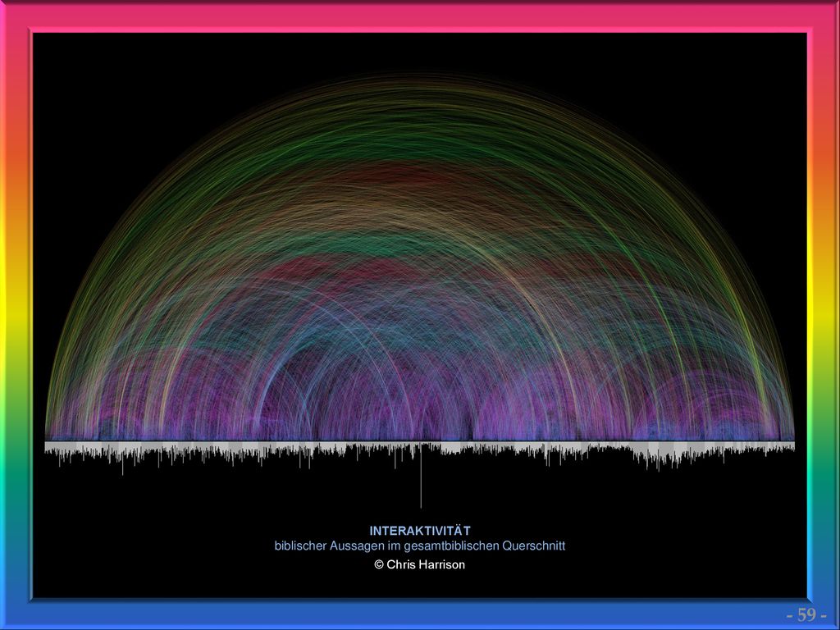
Task: Click the '© Chris Harrison' credit
Action: [x=420, y=564]
